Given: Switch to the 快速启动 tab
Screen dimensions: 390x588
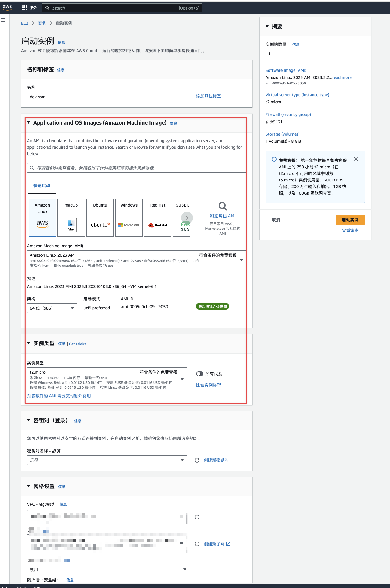Looking at the screenshot, I should pyautogui.click(x=42, y=186).
